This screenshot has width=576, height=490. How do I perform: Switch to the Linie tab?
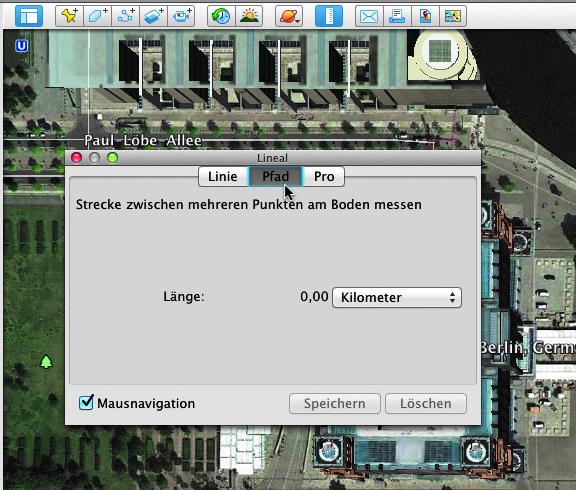pos(223,177)
